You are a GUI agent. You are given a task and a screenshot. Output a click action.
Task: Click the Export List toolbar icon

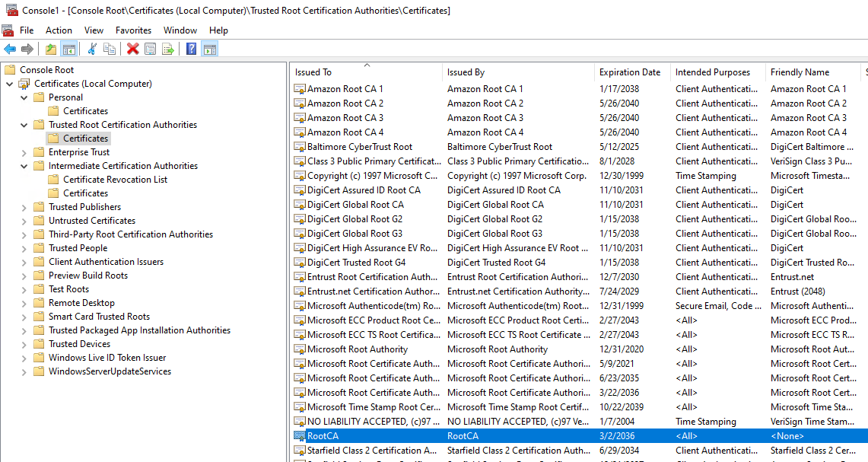[168, 49]
